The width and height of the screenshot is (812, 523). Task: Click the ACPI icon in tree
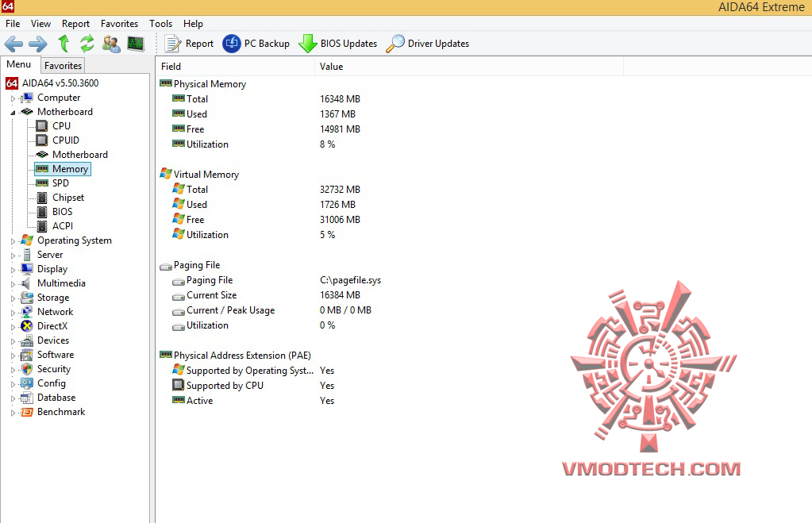[42, 225]
